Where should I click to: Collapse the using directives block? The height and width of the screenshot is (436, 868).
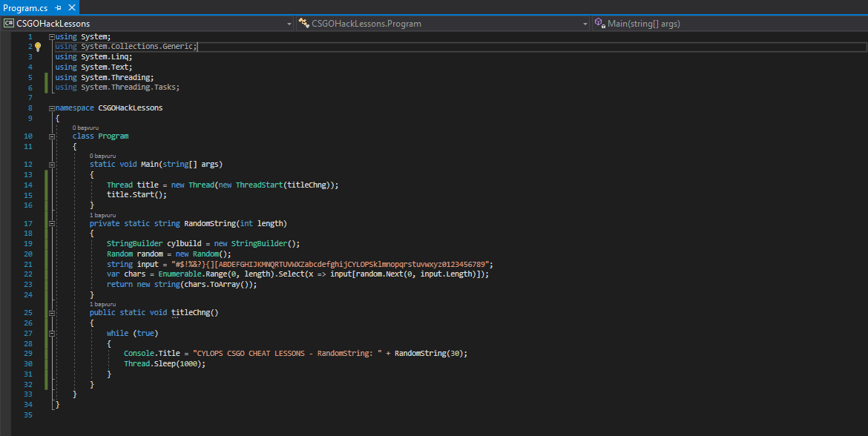tap(51, 36)
